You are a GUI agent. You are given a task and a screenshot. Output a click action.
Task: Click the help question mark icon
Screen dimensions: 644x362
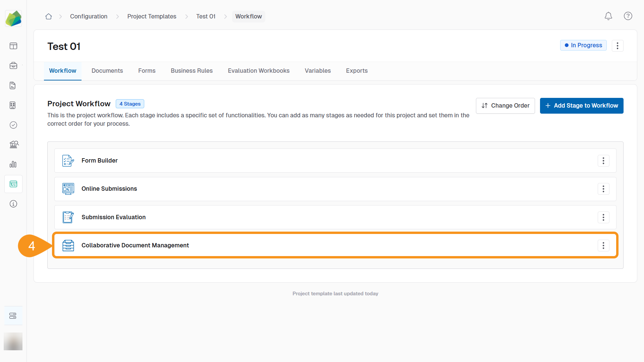pyautogui.click(x=628, y=16)
